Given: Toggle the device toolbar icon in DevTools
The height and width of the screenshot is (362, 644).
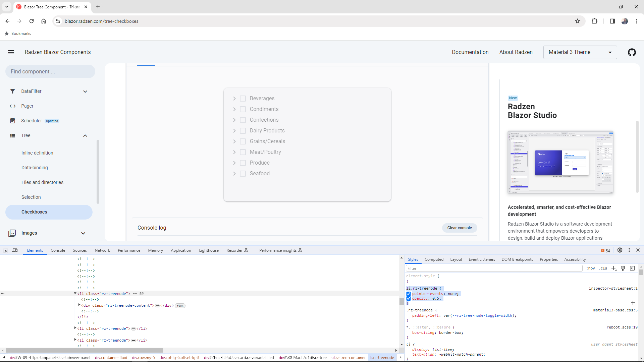Looking at the screenshot, I should tap(15, 250).
